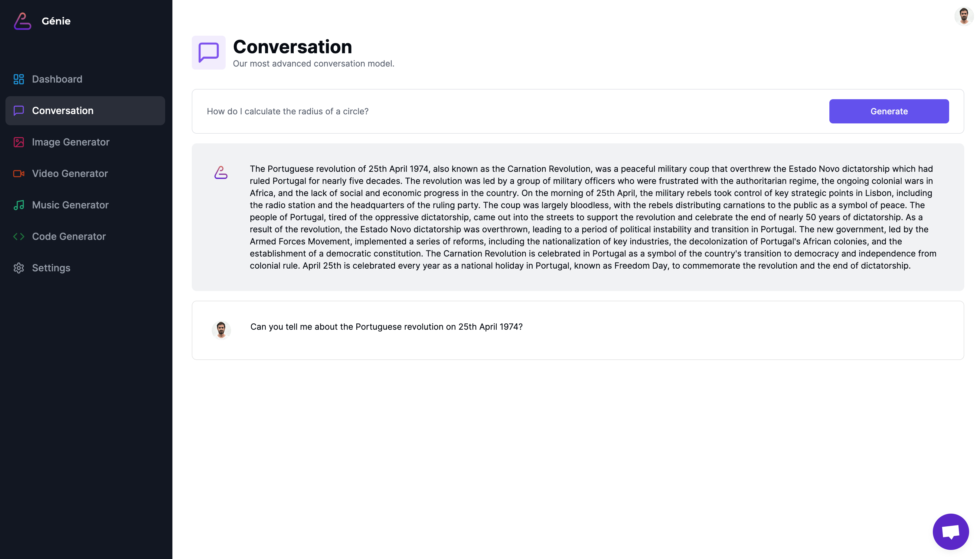Image resolution: width=980 pixels, height=559 pixels.
Task: Click the Video Generator camera icon
Action: click(x=18, y=174)
